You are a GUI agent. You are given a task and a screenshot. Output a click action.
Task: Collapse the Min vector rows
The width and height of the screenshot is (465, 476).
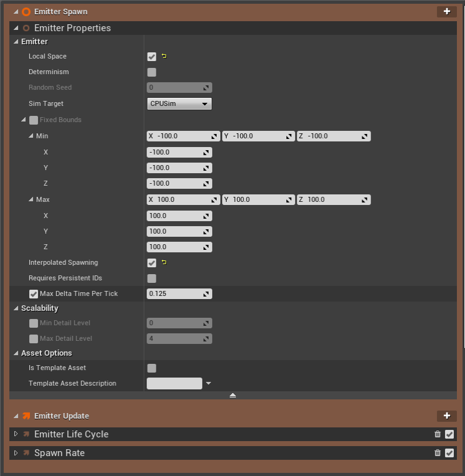(31, 136)
